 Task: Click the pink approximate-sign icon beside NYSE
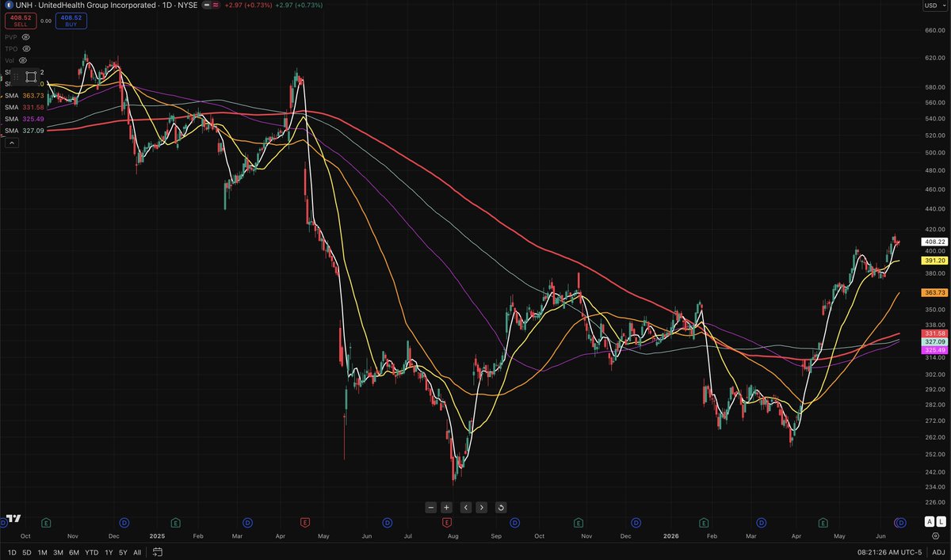pyautogui.click(x=217, y=6)
